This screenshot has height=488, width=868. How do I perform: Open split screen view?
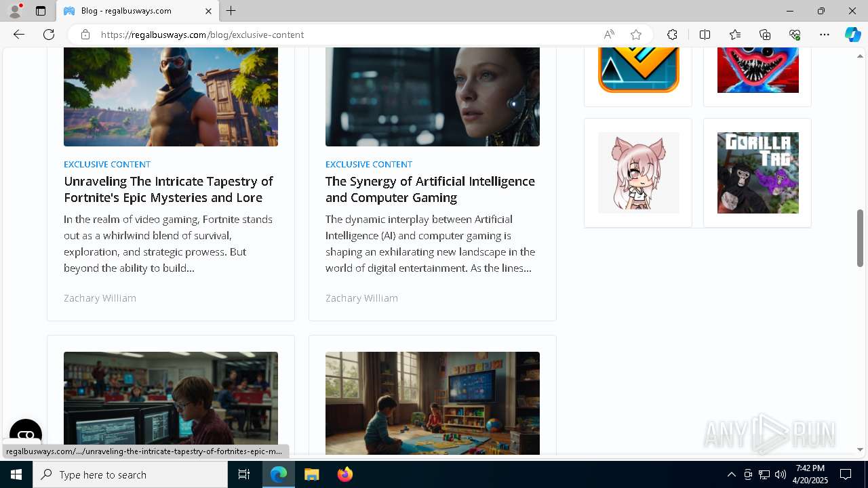pos(705,35)
